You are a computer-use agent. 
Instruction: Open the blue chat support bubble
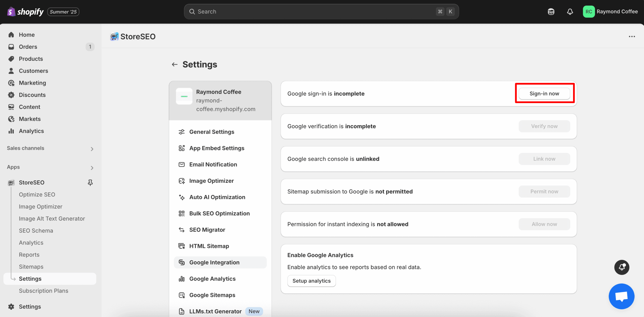(621, 296)
